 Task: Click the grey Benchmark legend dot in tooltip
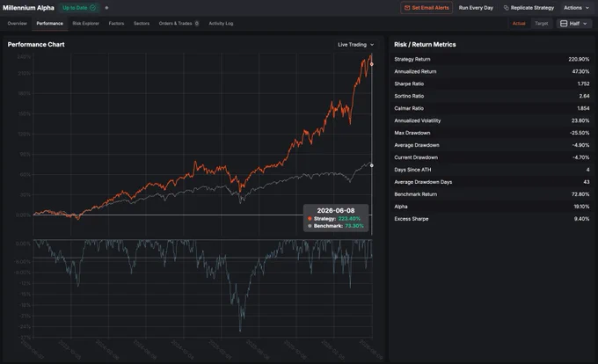point(310,226)
